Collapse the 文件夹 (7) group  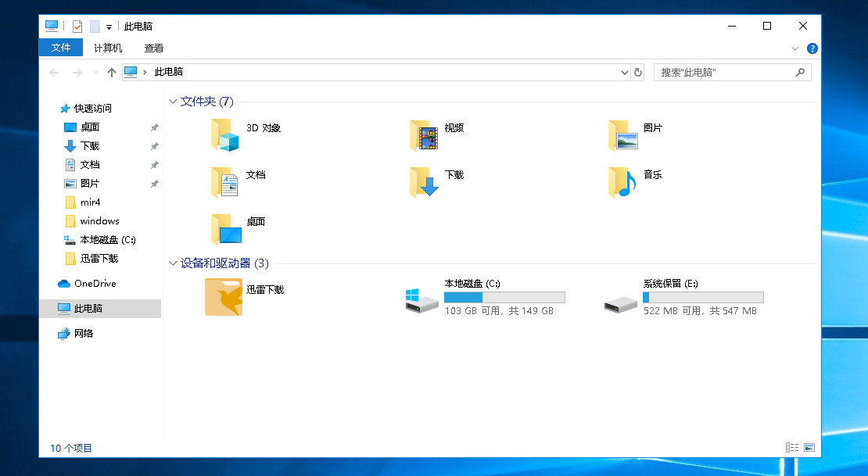pos(173,102)
